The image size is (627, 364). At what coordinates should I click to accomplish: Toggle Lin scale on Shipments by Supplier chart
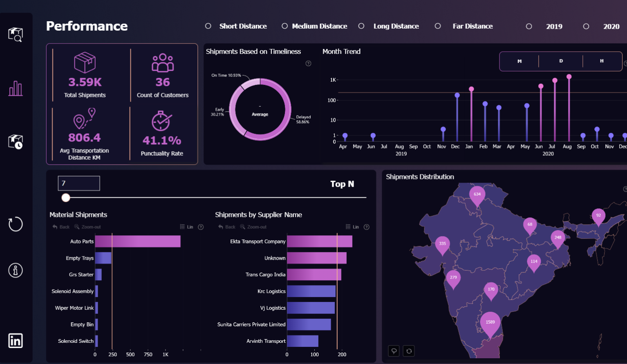pos(352,227)
